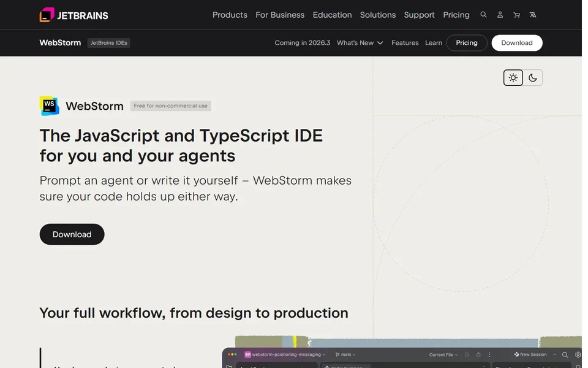
Task: Open the shopping cart icon
Action: [516, 15]
